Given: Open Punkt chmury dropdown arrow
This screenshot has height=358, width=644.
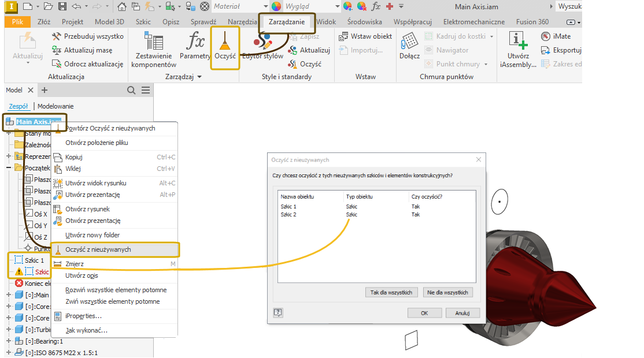Looking at the screenshot, I should (486, 65).
